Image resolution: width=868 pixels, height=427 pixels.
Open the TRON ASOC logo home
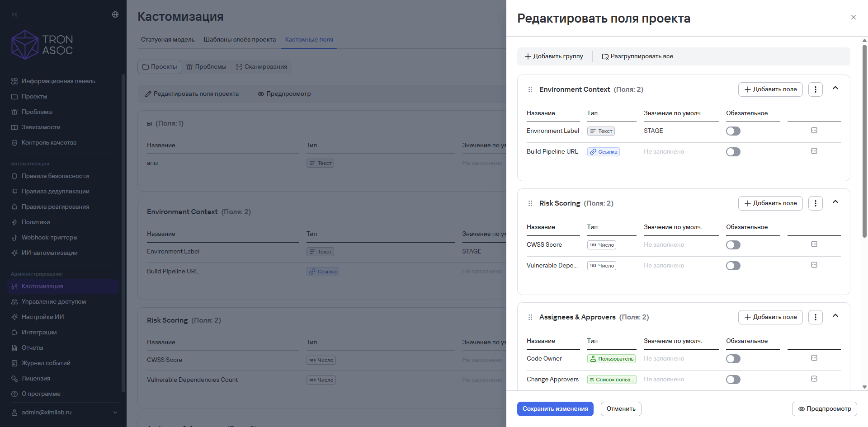(x=42, y=45)
